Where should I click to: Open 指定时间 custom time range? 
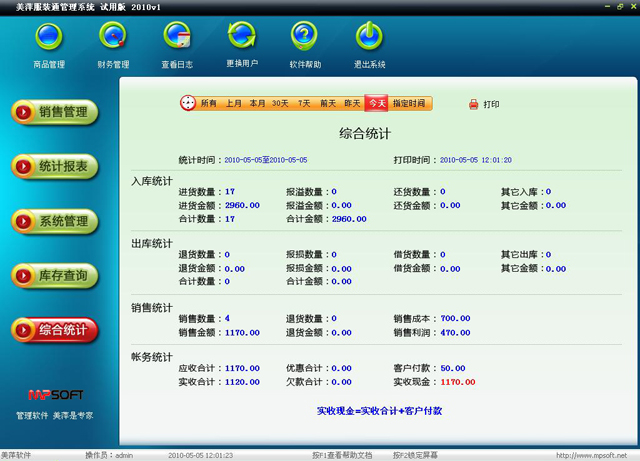click(x=409, y=103)
